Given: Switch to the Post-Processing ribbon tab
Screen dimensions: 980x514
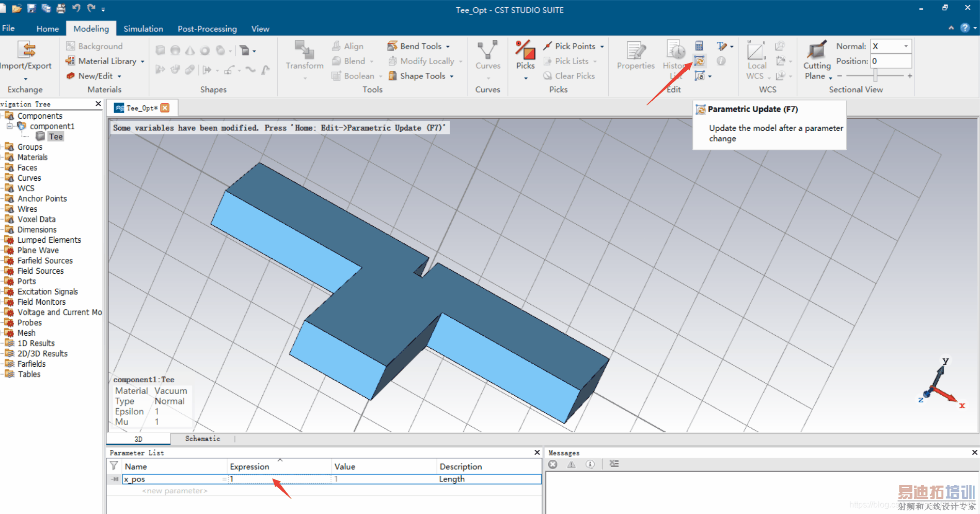Looking at the screenshot, I should [207, 29].
